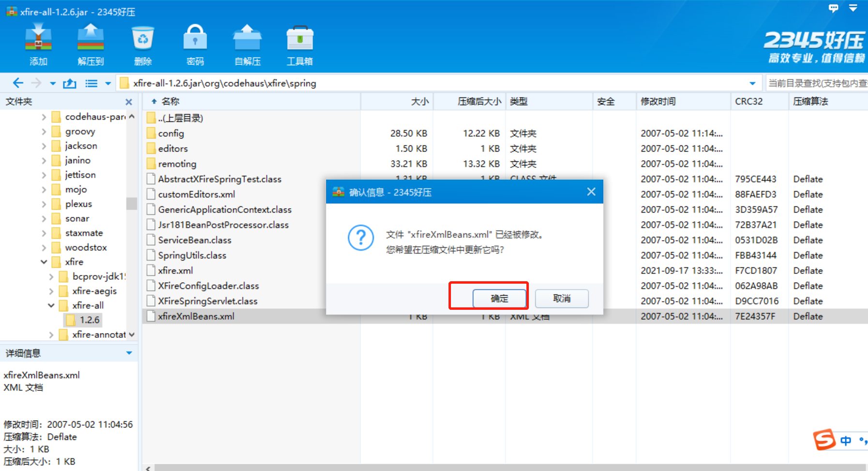868x471 pixels.
Task: Go back with the left arrow
Action: coord(18,83)
